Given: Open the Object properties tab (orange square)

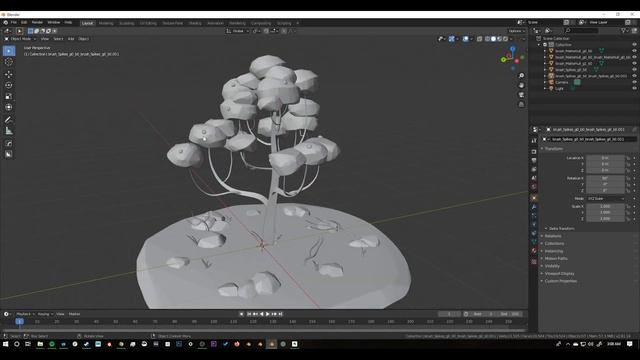Looking at the screenshot, I should (534, 198).
